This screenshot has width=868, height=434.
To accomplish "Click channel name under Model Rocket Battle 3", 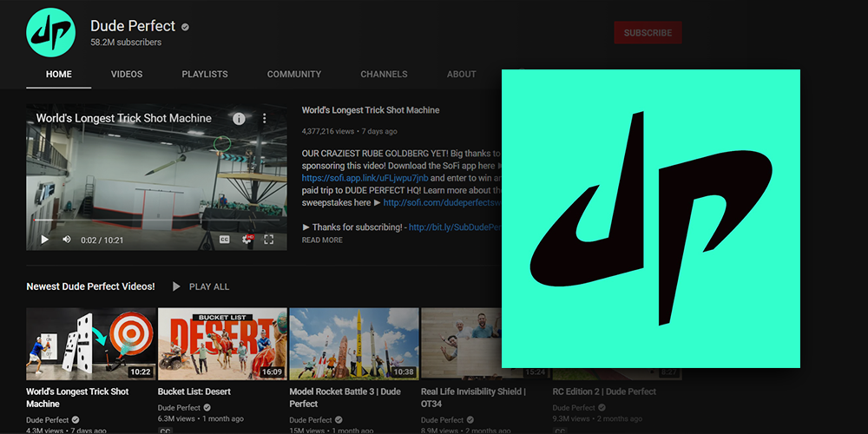I will pos(311,420).
